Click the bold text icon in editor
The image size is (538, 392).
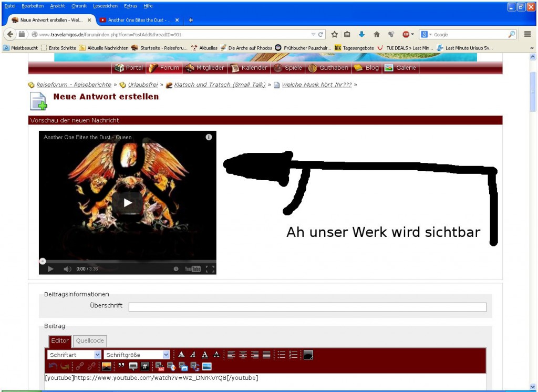coord(181,355)
